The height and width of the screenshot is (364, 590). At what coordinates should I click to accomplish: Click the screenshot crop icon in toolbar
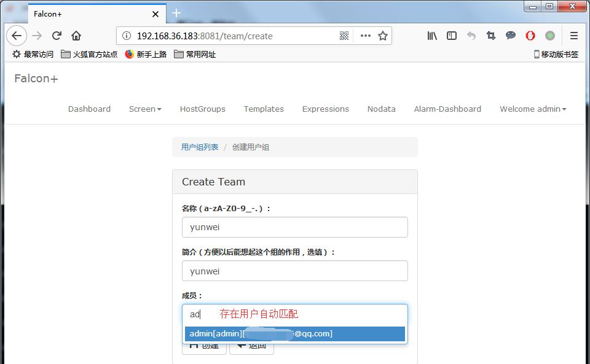[491, 36]
